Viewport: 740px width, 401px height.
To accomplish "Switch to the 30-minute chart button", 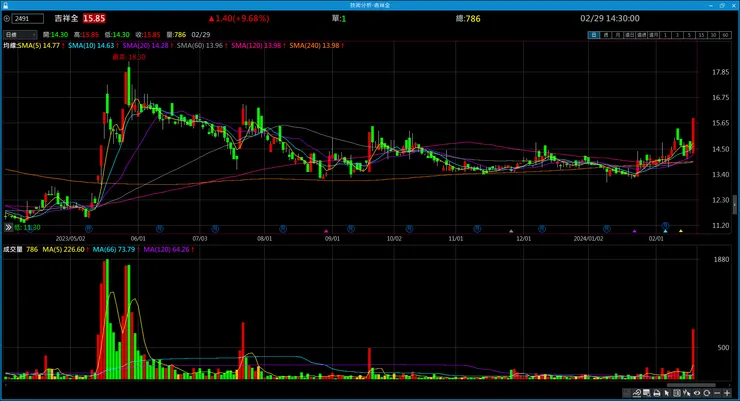I will click(714, 35).
